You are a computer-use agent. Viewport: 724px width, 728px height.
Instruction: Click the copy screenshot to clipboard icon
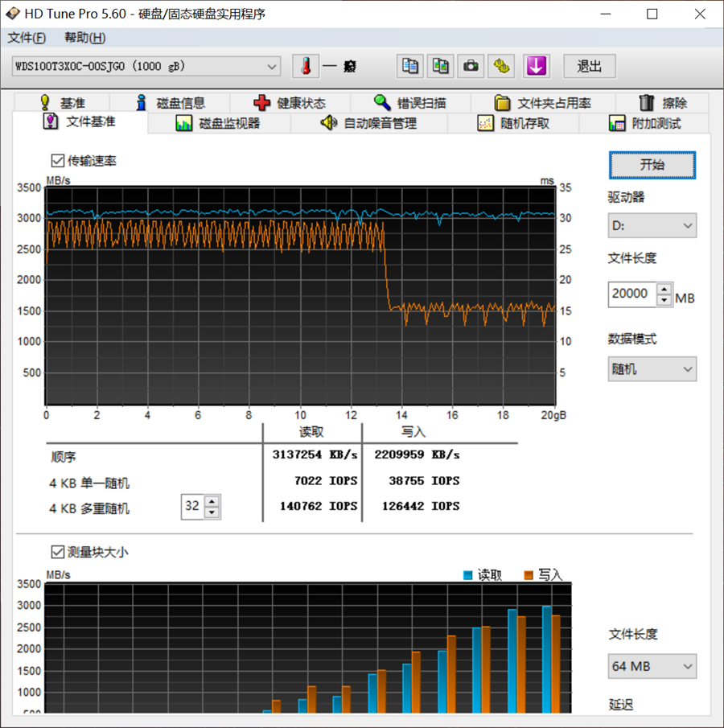pyautogui.click(x=441, y=66)
